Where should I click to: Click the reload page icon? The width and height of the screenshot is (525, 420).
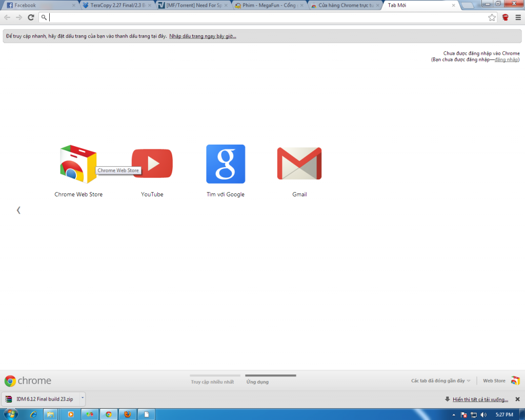(x=31, y=17)
